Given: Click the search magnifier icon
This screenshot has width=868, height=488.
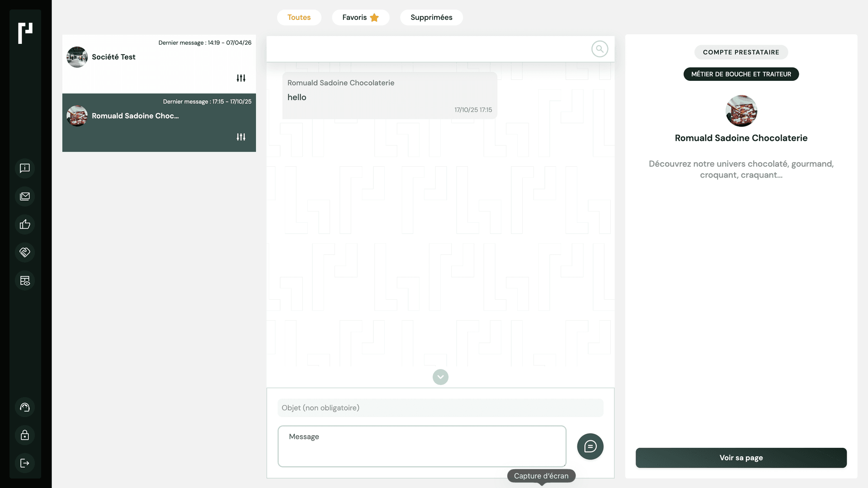Looking at the screenshot, I should 599,49.
